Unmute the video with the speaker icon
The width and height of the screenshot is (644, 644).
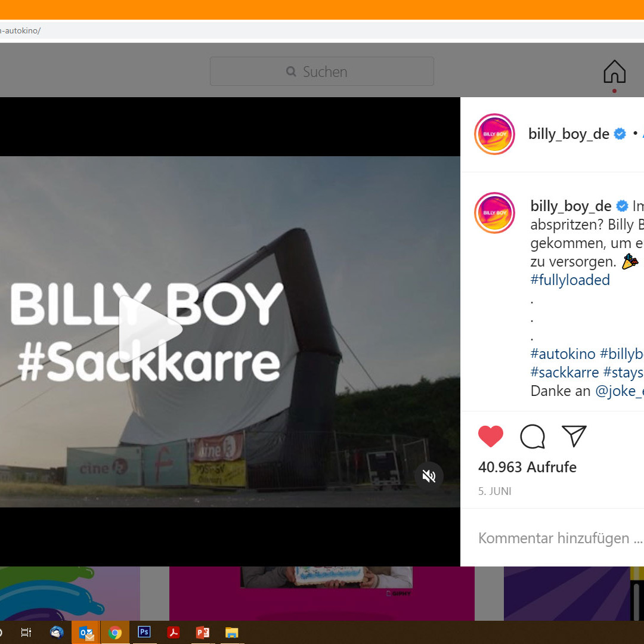click(x=429, y=476)
